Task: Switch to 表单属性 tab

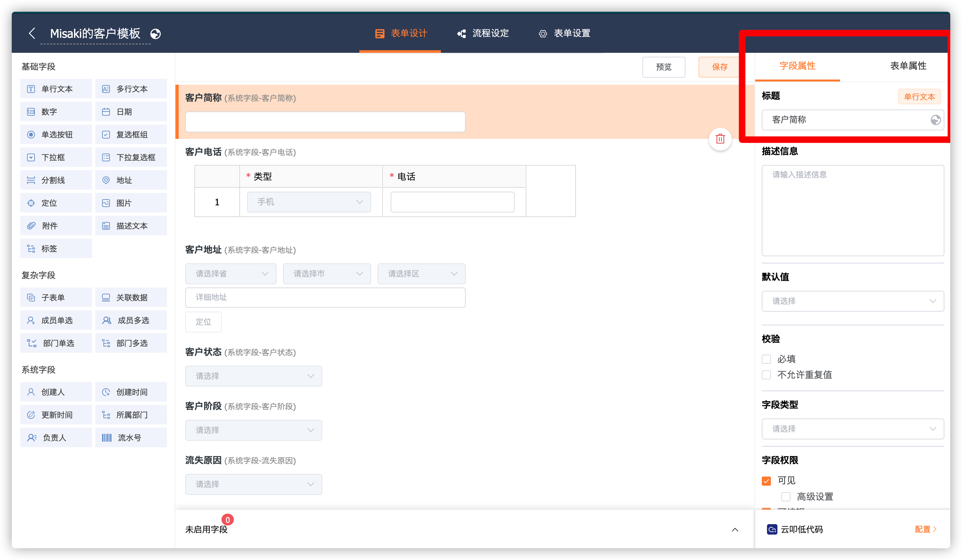Action: point(908,66)
